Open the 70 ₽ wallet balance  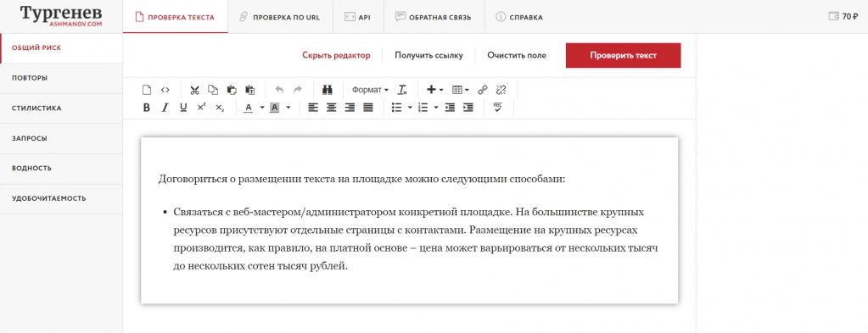tap(843, 17)
